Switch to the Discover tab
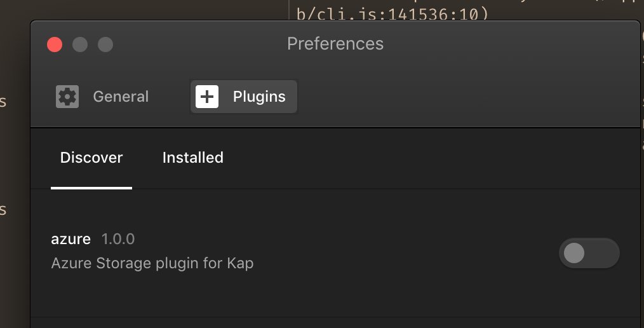Viewport: 644px width, 328px height. (91, 158)
